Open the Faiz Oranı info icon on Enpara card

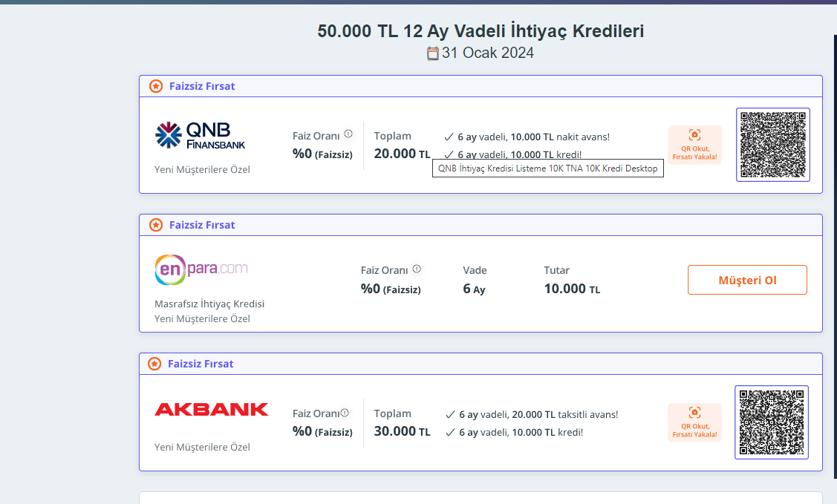click(x=417, y=269)
